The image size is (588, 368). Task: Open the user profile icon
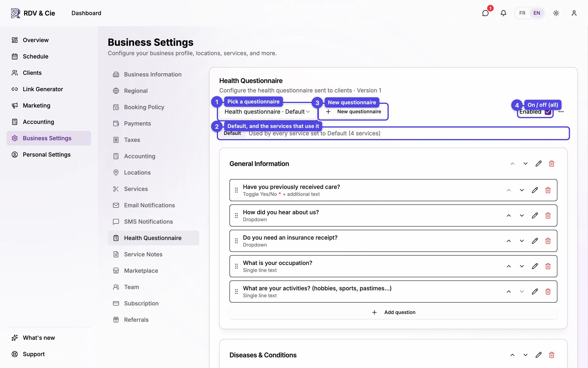coord(574,13)
